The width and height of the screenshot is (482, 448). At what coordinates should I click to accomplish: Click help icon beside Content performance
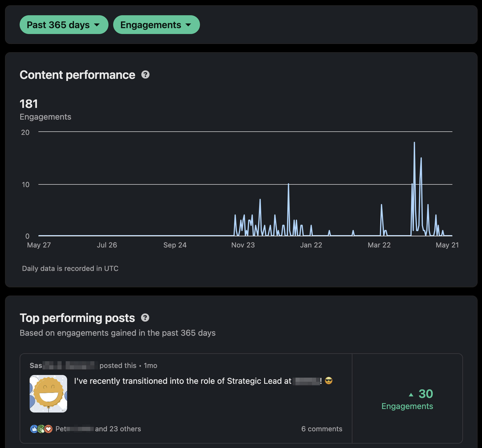pyautogui.click(x=145, y=75)
